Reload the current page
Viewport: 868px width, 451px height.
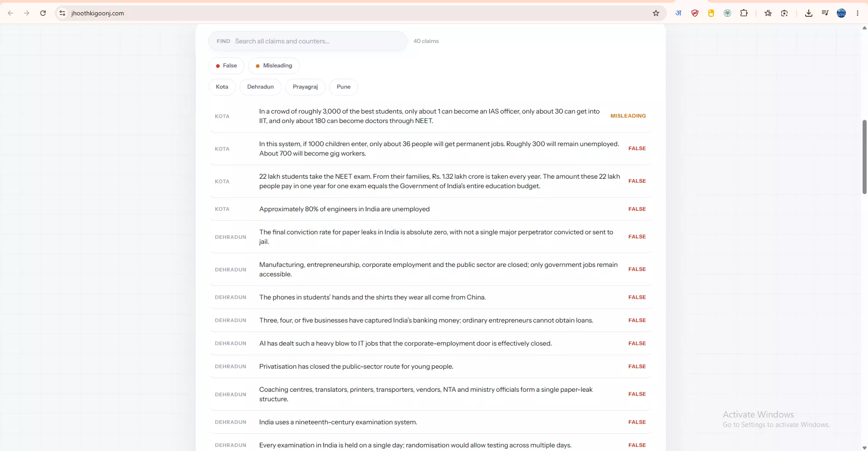point(43,13)
